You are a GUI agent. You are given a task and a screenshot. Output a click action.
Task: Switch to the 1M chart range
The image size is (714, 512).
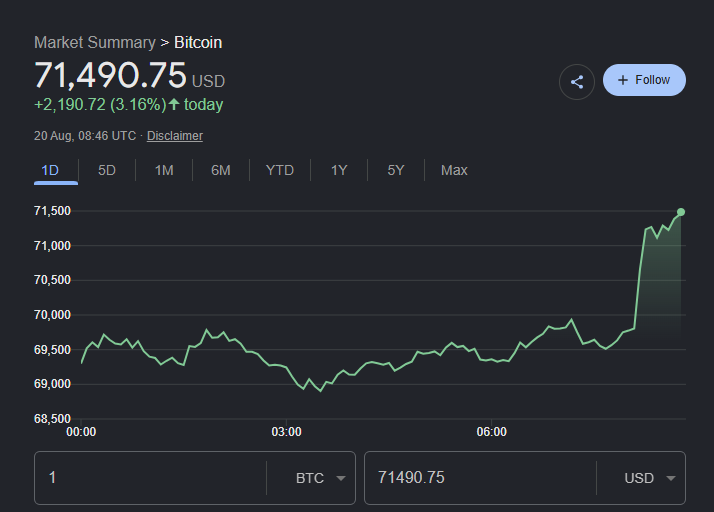164,170
